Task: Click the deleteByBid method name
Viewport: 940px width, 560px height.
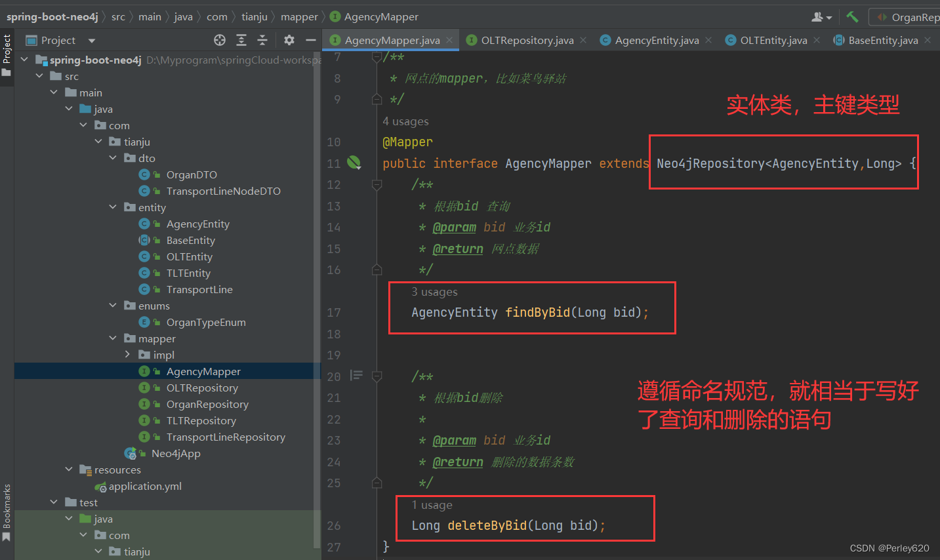Action: click(487, 525)
